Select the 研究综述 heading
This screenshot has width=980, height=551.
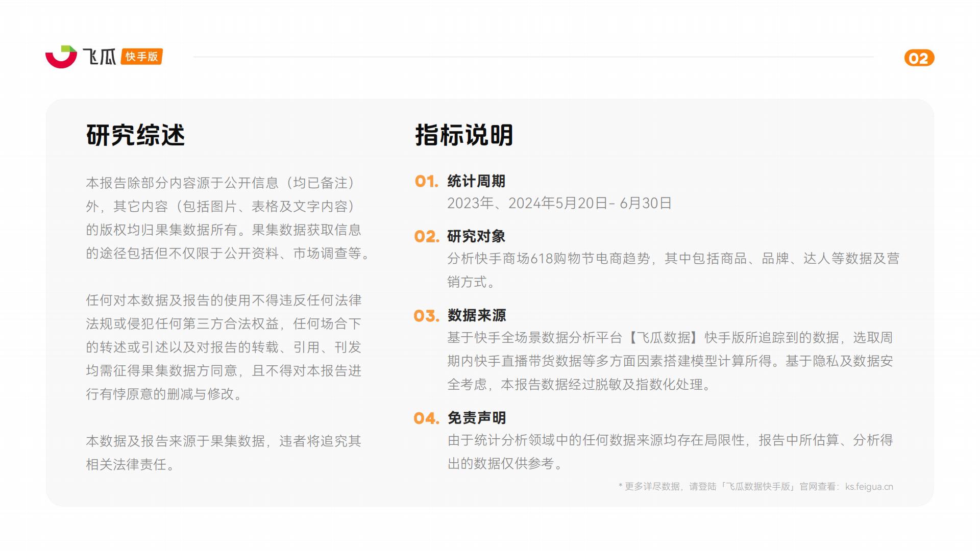pos(135,135)
